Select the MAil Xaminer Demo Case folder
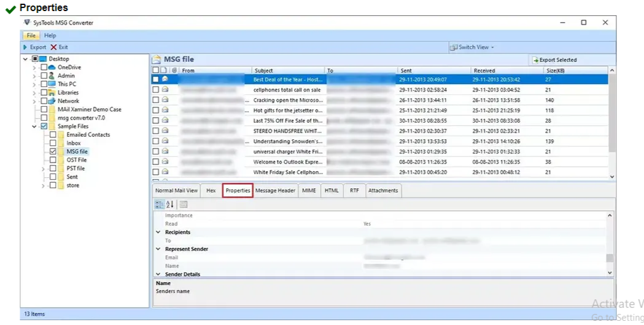 pos(90,109)
